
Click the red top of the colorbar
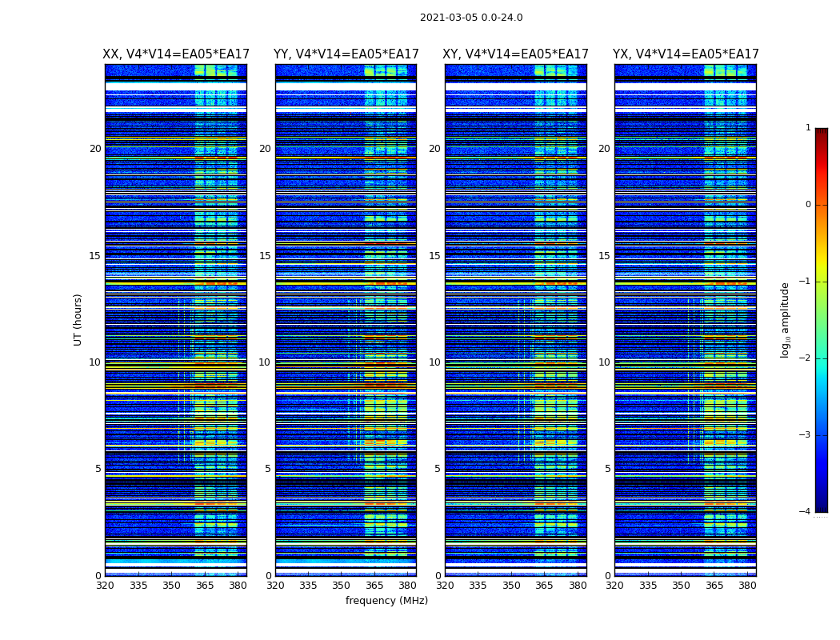tap(822, 132)
